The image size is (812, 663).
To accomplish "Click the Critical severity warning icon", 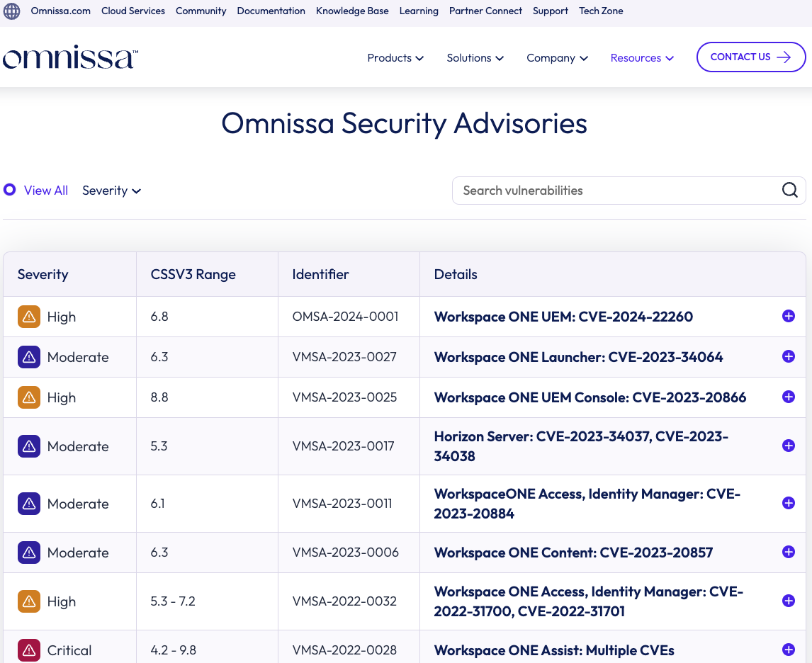I will (x=29, y=650).
